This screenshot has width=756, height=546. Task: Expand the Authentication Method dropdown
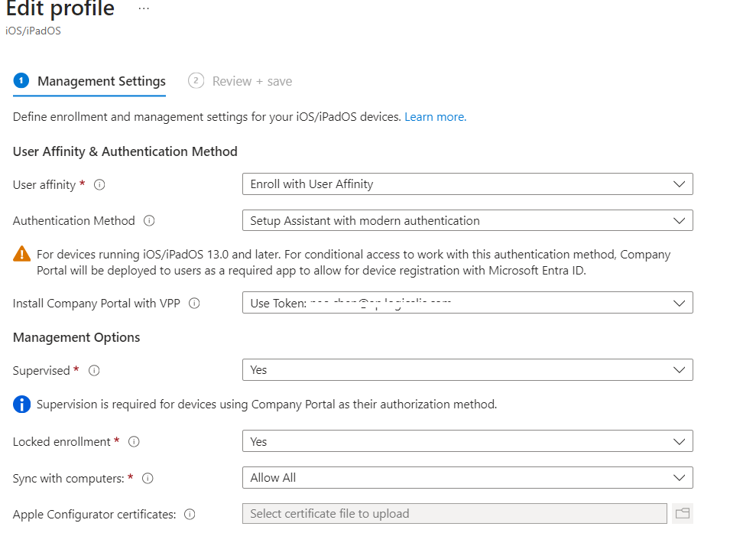pyautogui.click(x=467, y=221)
